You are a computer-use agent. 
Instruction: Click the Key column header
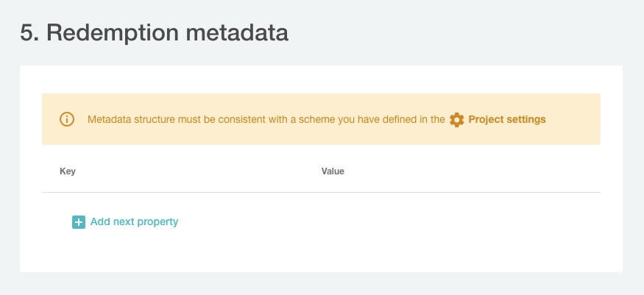point(68,171)
